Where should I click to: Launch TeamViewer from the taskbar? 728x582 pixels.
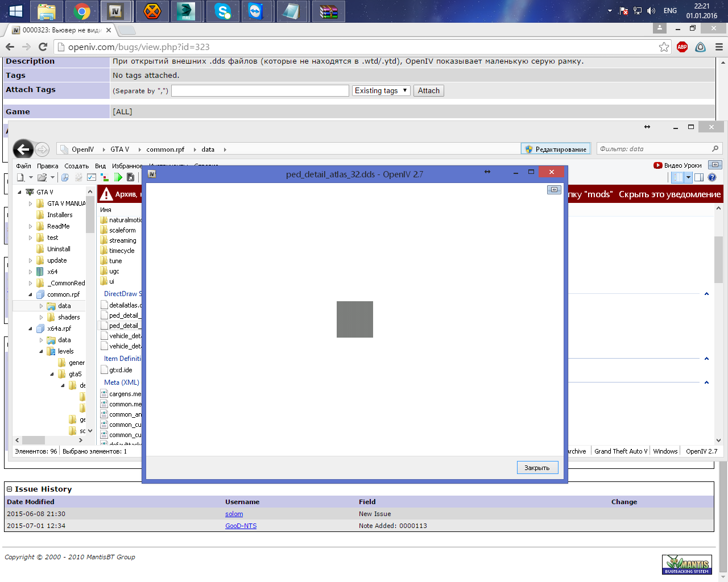coord(257,11)
